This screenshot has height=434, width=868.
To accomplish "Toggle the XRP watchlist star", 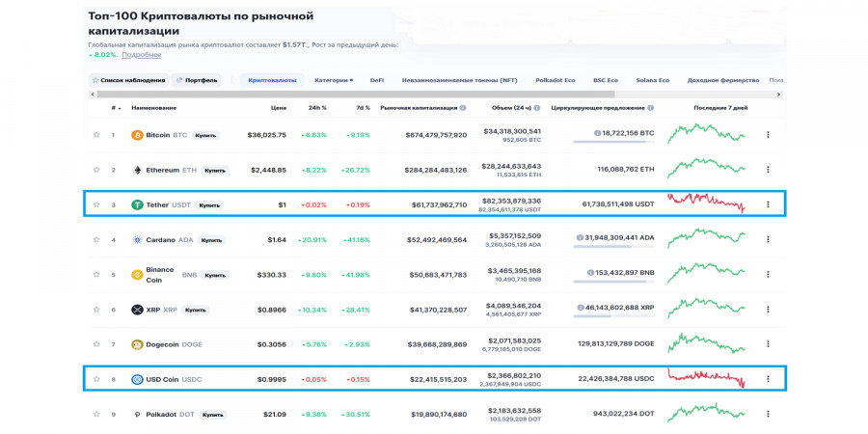I will 96,309.
